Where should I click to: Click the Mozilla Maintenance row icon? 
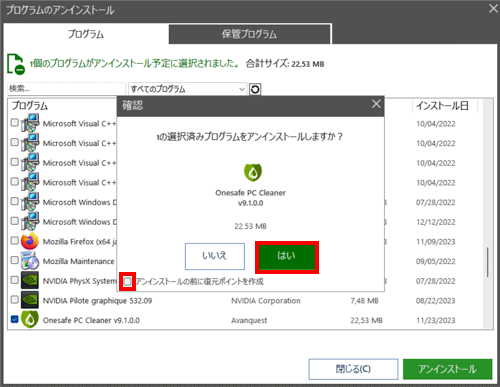(x=30, y=261)
